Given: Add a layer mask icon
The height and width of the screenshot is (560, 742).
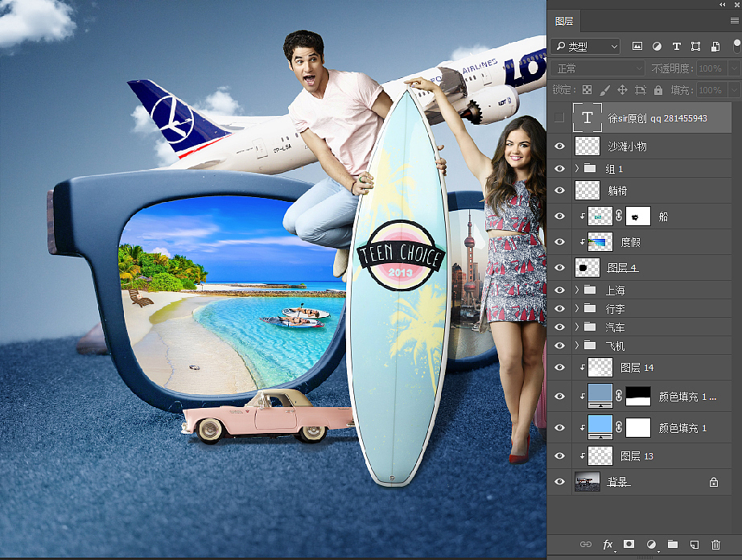Looking at the screenshot, I should [x=629, y=545].
